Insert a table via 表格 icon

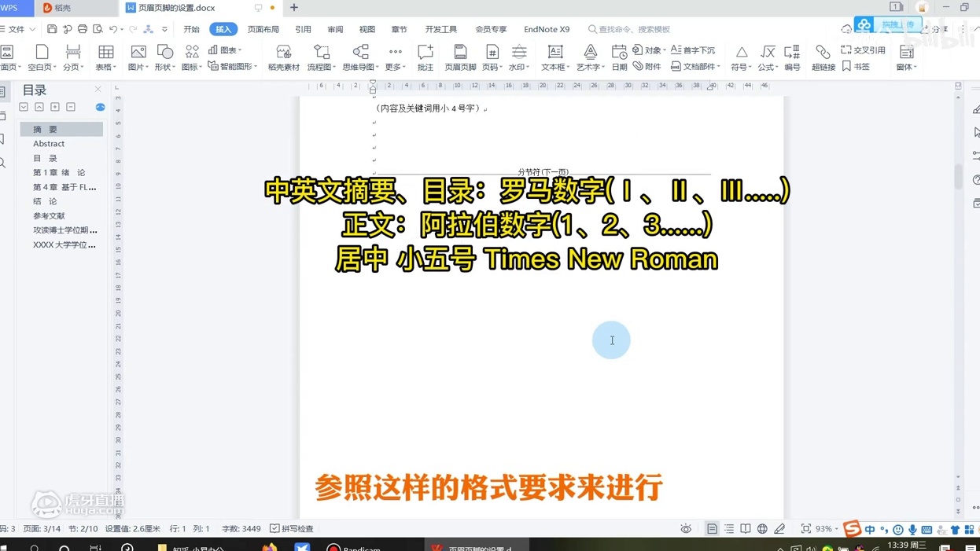[105, 57]
